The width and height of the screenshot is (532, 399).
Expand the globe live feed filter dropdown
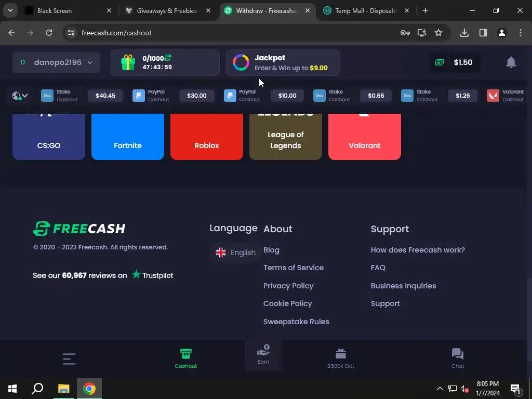tap(20, 96)
